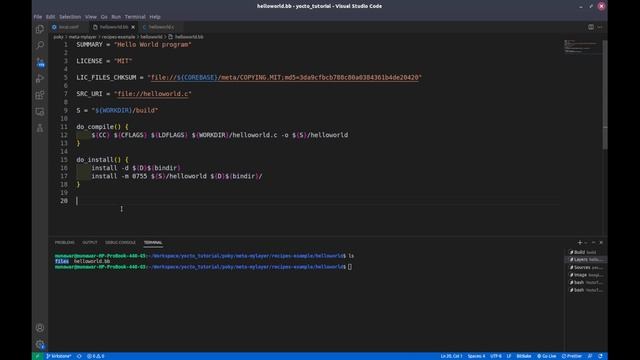Maximize the terminal panel size

593,242
